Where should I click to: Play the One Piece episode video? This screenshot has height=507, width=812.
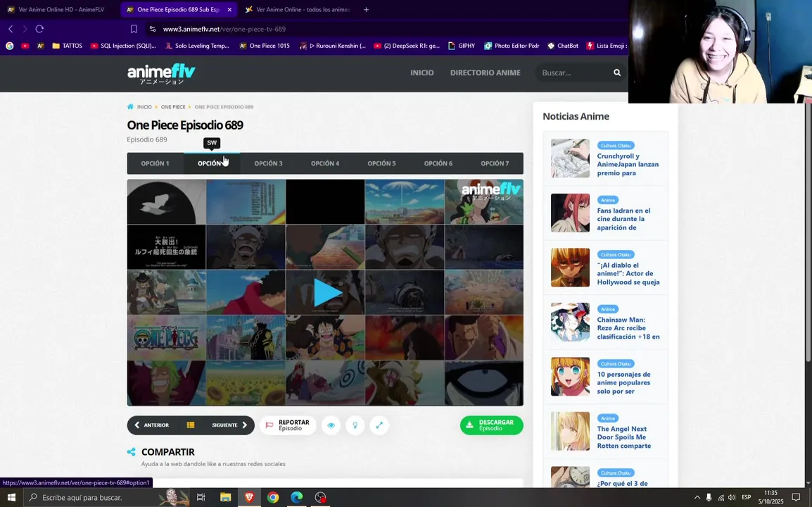pos(328,293)
